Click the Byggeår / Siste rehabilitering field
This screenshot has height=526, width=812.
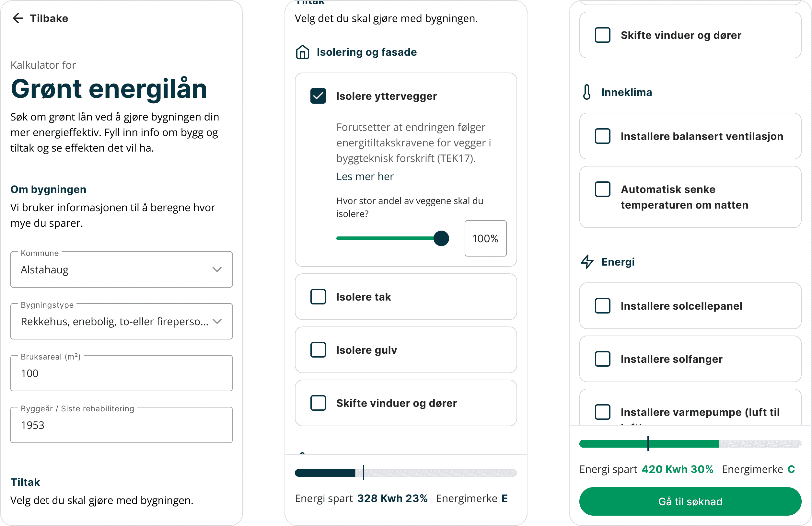[122, 425]
